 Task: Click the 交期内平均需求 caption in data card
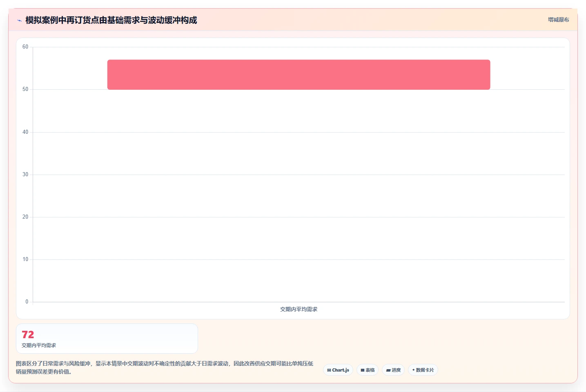pos(39,345)
